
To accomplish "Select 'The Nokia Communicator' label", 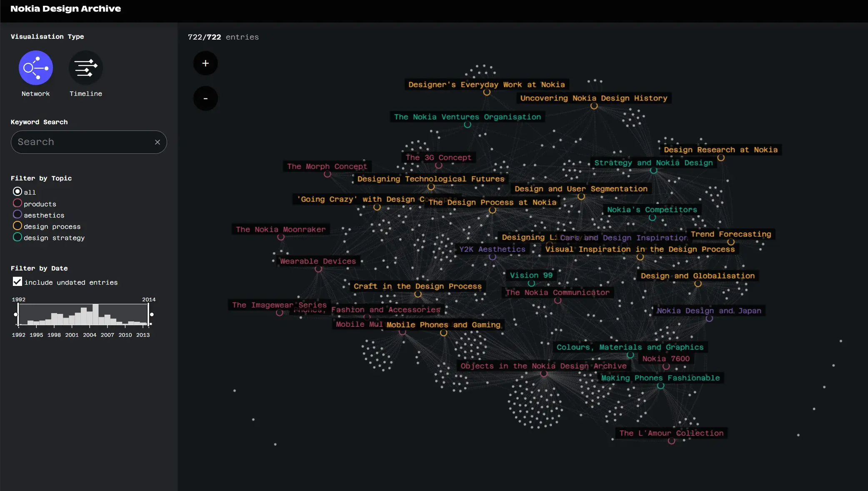I will (x=558, y=293).
